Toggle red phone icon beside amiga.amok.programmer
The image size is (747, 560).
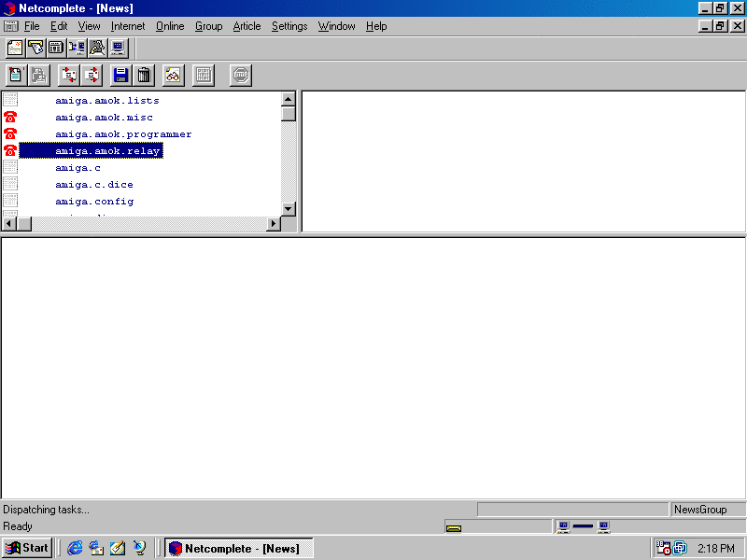(x=10, y=134)
